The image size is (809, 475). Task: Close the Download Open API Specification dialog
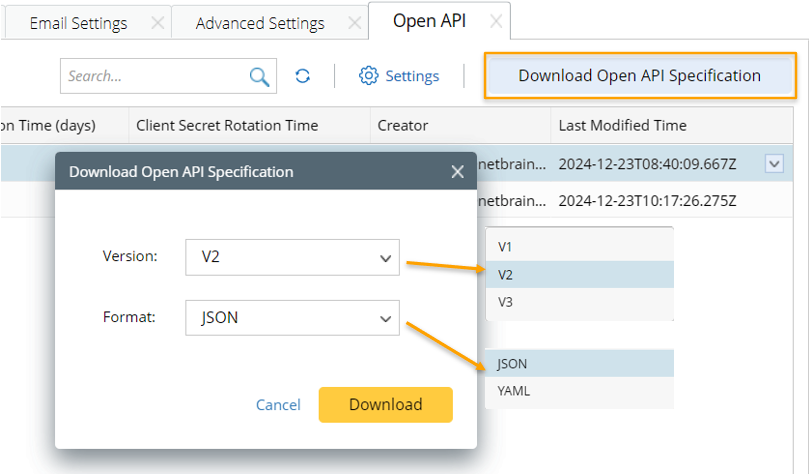tap(458, 172)
